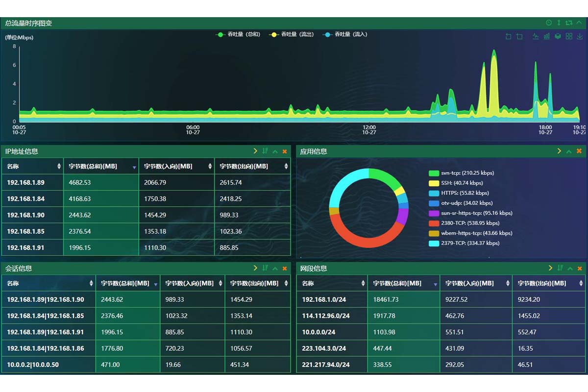
Task: Download the traffic chart with the save icon
Action: [580, 36]
